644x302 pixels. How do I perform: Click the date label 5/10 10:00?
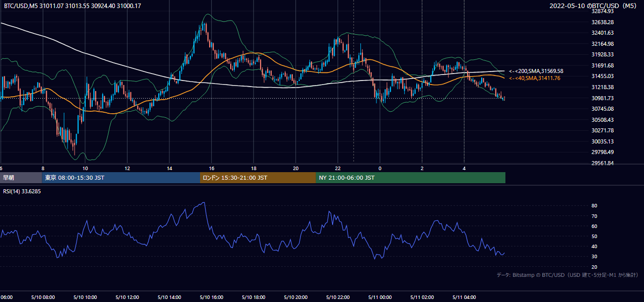(85, 297)
